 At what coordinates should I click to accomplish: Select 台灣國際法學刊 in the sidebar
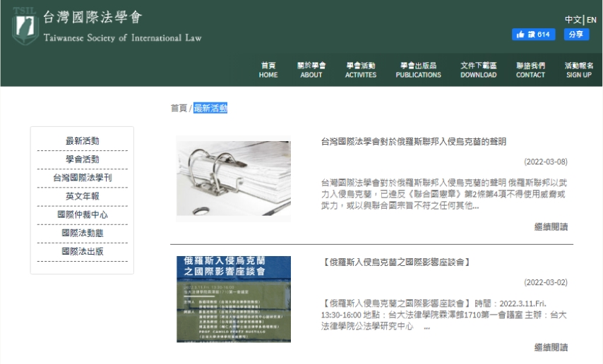83,178
